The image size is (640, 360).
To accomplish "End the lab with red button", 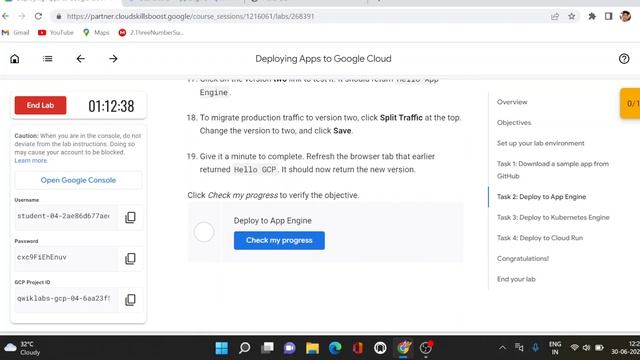I will tap(40, 105).
